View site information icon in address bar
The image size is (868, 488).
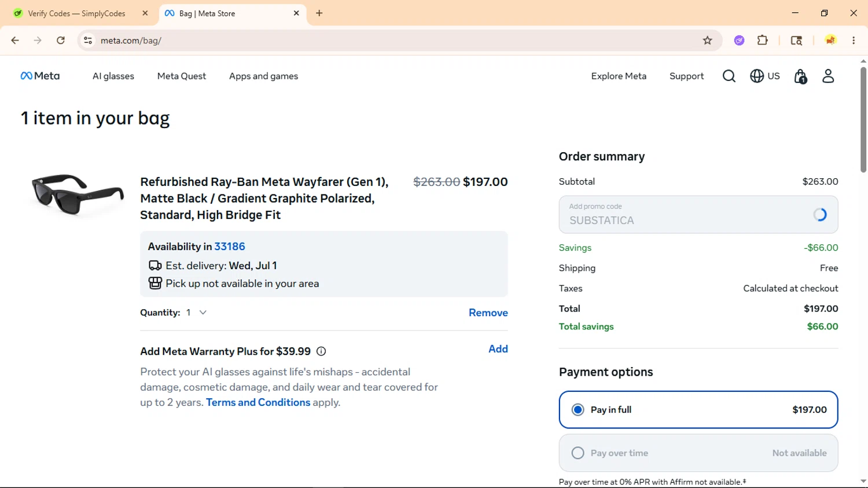88,40
